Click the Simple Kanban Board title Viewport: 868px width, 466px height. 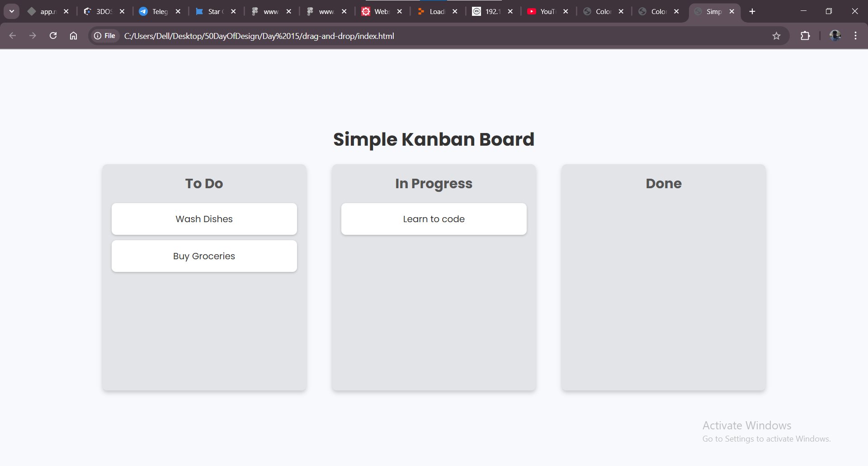click(434, 139)
